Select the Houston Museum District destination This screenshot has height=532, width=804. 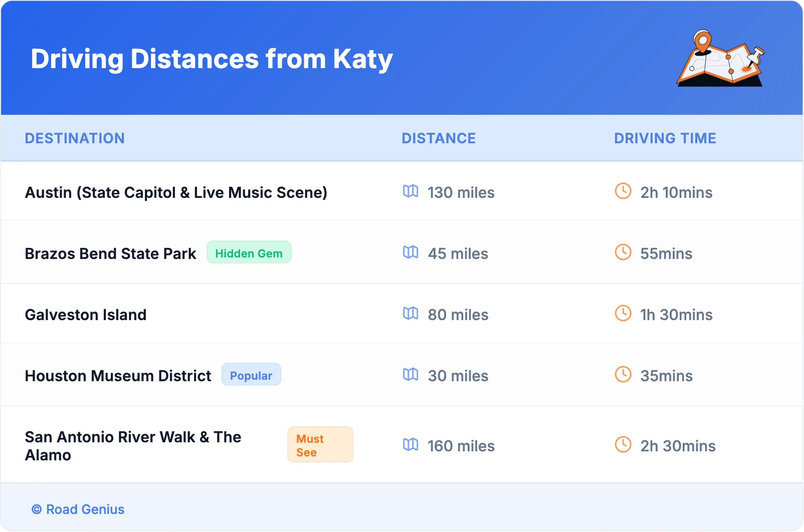118,376
